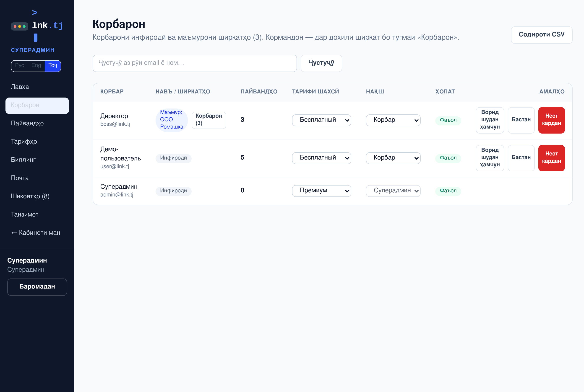Click the ҲОЛАТ column header
Image resolution: width=584 pixels, height=392 pixels.
(445, 92)
